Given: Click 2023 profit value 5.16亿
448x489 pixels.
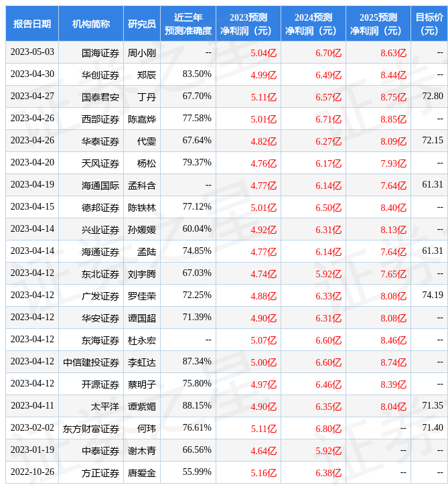Looking at the screenshot, I should [x=264, y=474].
